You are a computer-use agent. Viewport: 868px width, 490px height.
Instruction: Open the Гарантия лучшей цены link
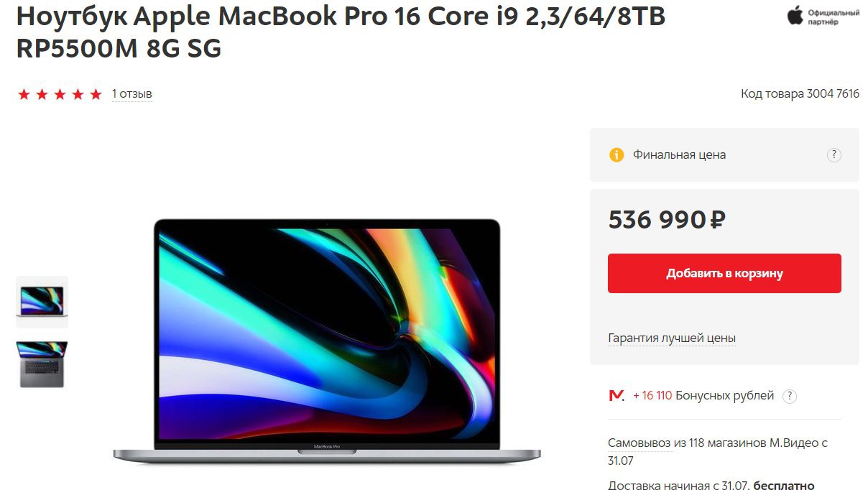(x=672, y=338)
